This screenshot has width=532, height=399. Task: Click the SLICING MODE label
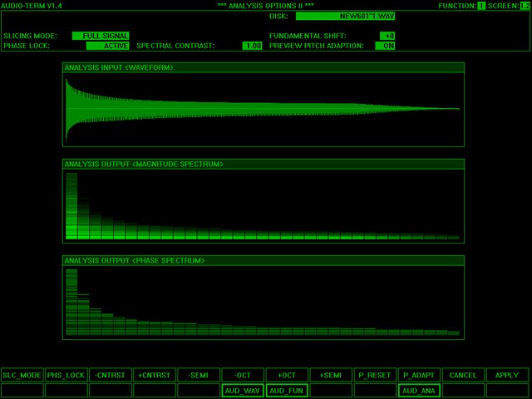tap(31, 36)
